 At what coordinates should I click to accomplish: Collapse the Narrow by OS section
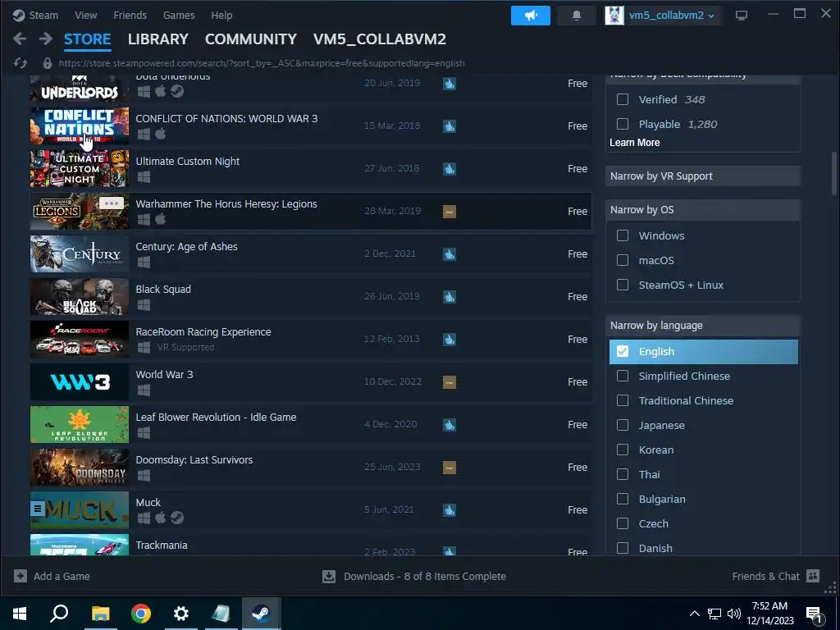pyautogui.click(x=703, y=209)
